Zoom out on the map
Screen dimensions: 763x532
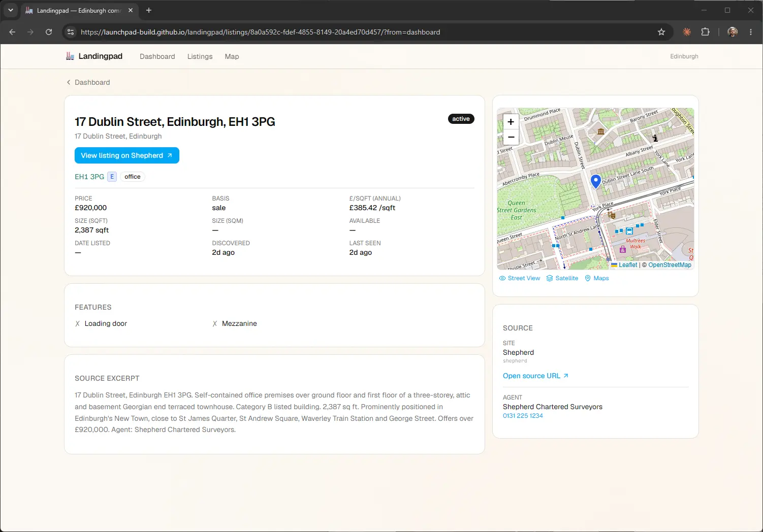click(511, 137)
